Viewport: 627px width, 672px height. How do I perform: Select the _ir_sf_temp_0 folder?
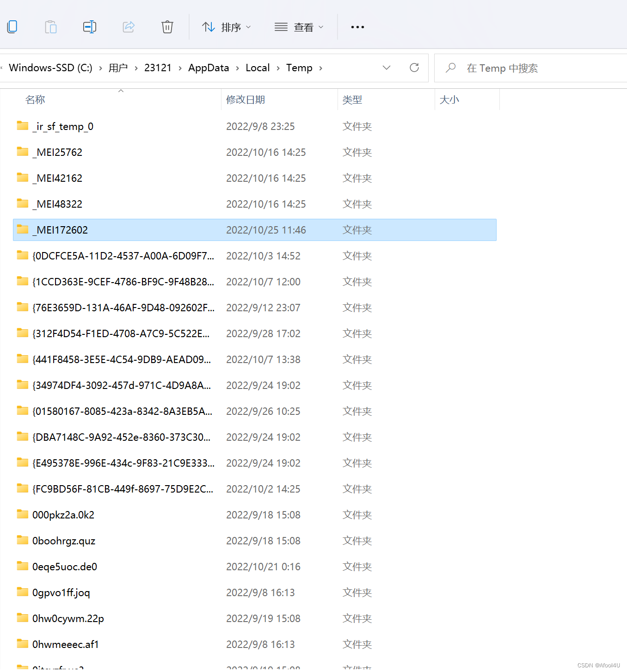coord(63,127)
